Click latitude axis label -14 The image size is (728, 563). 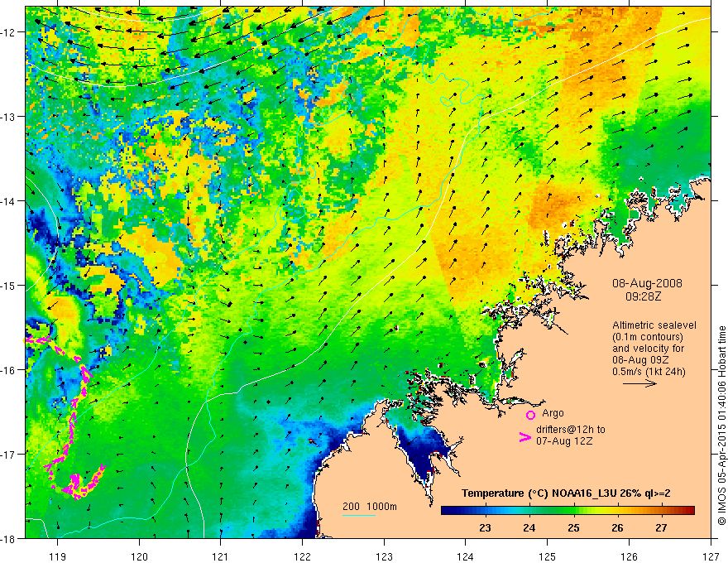pos(9,201)
